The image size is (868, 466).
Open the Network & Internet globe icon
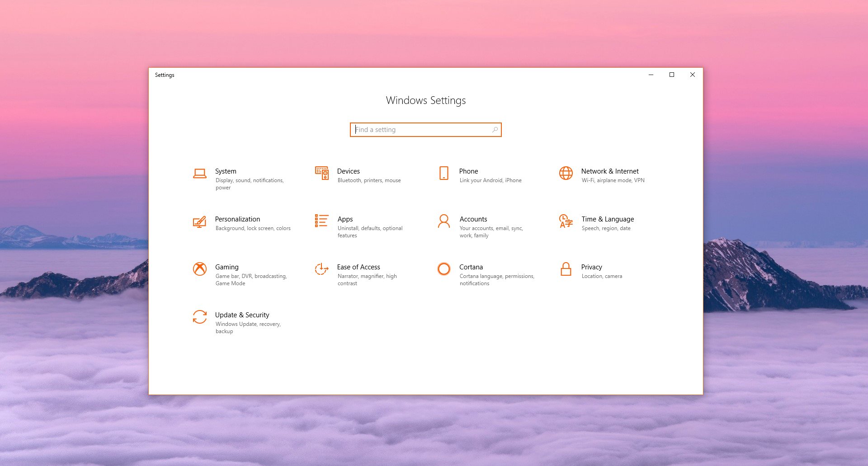pyautogui.click(x=566, y=173)
